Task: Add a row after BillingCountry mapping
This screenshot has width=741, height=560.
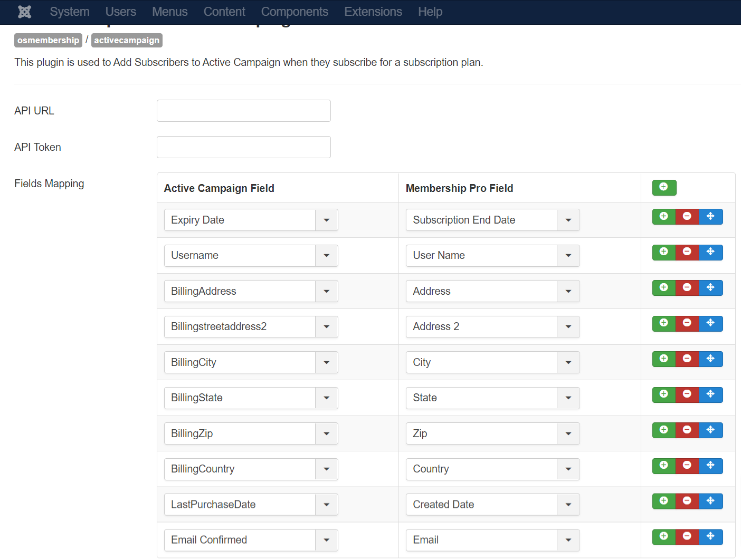Action: pyautogui.click(x=664, y=466)
